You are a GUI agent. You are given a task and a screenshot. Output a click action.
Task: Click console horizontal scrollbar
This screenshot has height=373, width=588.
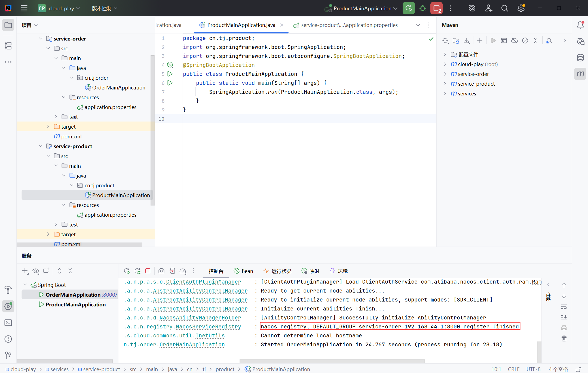pyautogui.click(x=332, y=361)
